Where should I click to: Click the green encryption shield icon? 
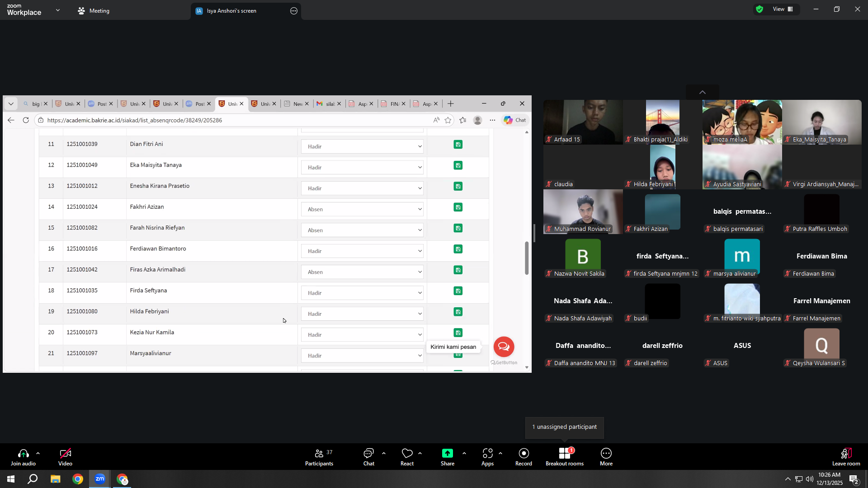[x=759, y=9]
